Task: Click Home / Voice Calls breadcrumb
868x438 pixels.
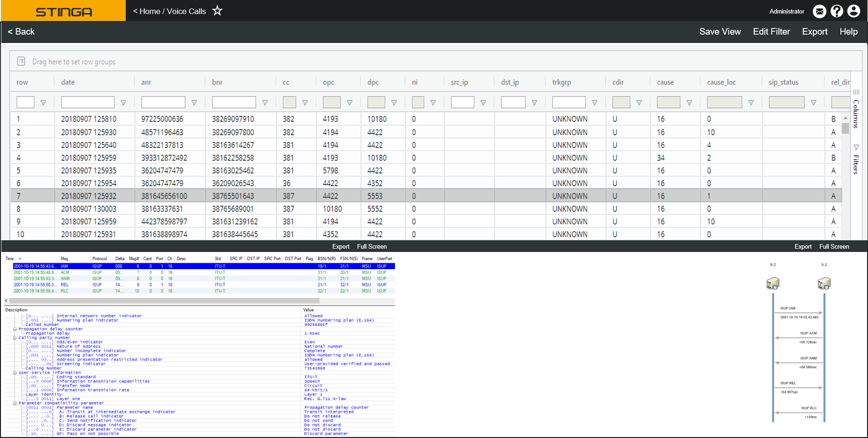Action: [170, 11]
